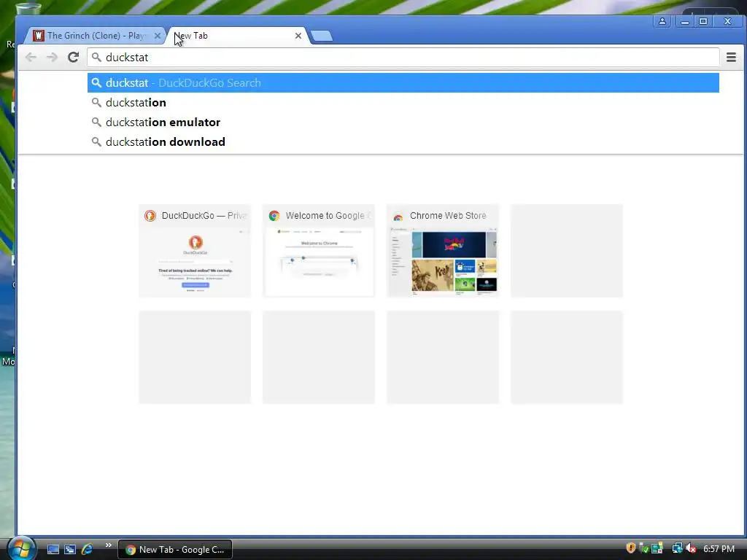
Task: Select the duckstation download suggestion
Action: click(403, 142)
